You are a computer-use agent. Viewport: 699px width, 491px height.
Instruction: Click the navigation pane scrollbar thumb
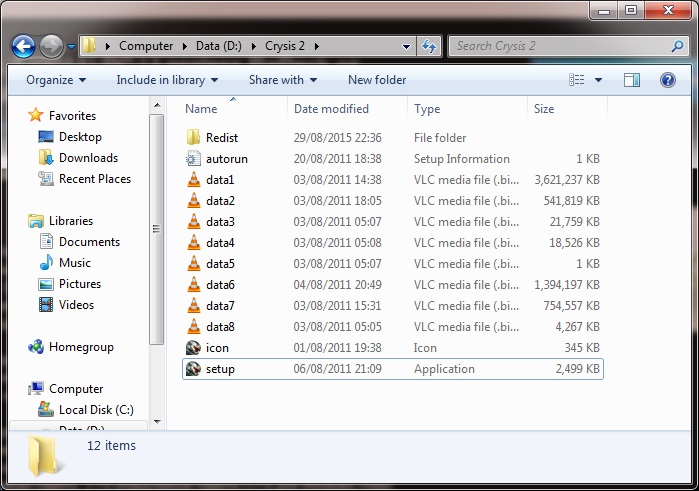pos(156,229)
